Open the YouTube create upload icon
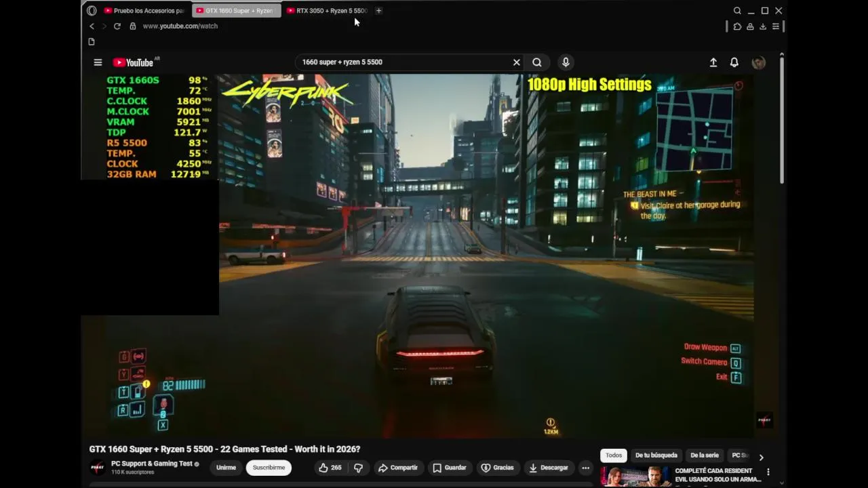Screen dimensions: 868x488 tap(713, 62)
